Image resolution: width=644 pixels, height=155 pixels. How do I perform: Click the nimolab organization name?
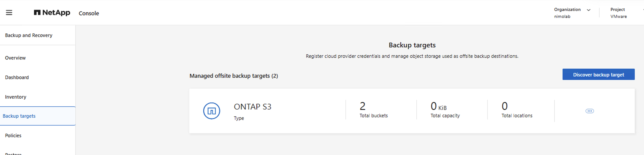tap(562, 16)
